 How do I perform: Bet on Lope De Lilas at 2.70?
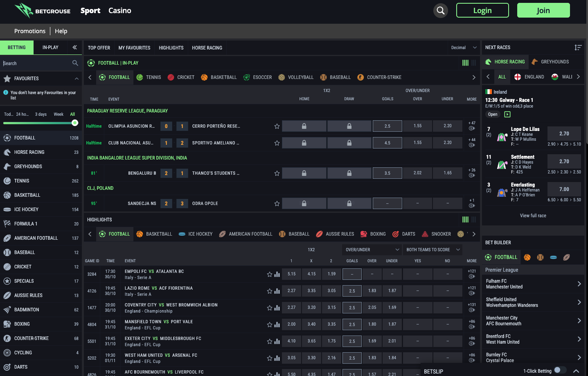tap(564, 134)
